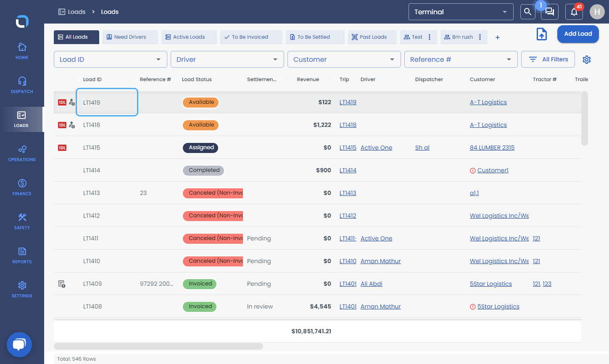Click the Add Load button
Viewport: 609px width, 364px height.
[x=578, y=34]
